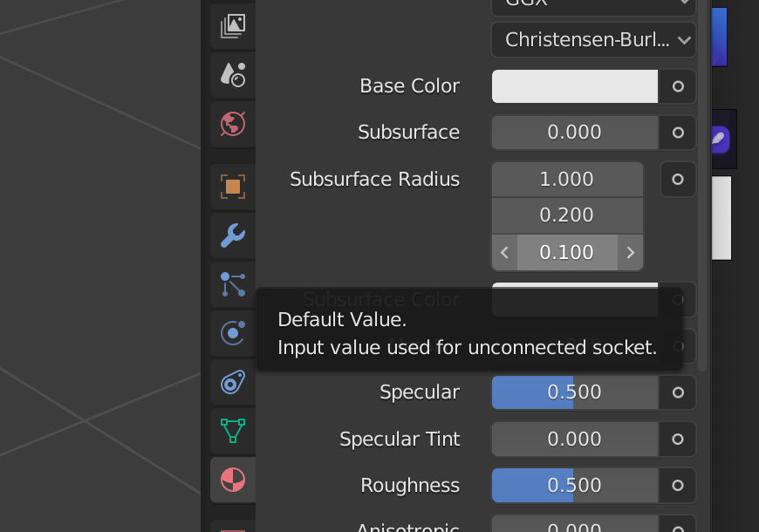Open the Physics properties tab
759x532 pixels.
pyautogui.click(x=233, y=333)
